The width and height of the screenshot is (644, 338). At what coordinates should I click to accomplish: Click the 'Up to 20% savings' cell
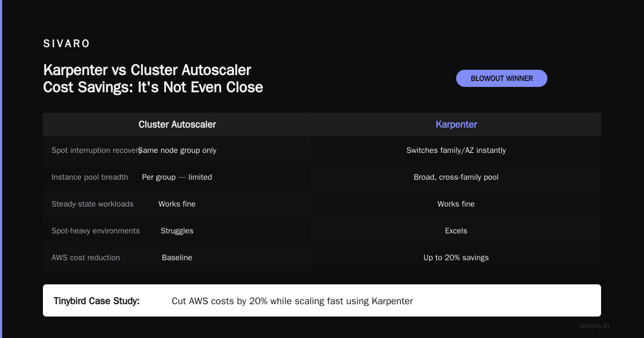pyautogui.click(x=456, y=258)
